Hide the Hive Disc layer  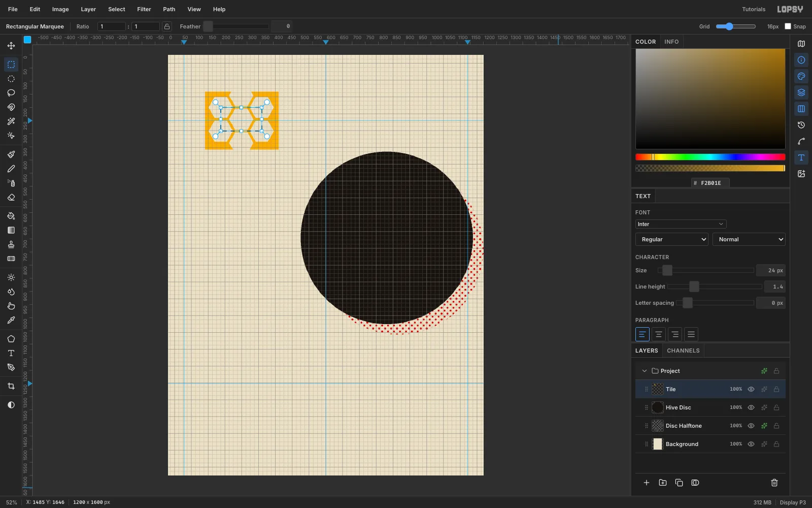coord(751,407)
